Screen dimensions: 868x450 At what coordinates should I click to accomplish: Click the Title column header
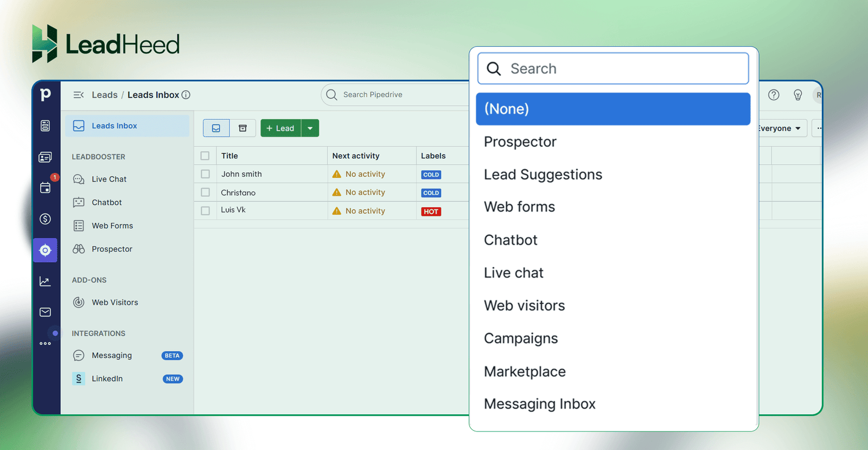229,156
